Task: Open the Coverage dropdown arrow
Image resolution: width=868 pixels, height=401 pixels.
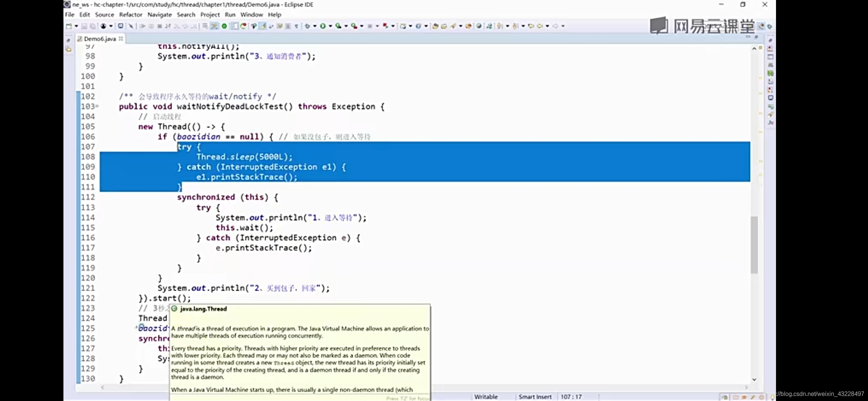Action: pos(346,26)
